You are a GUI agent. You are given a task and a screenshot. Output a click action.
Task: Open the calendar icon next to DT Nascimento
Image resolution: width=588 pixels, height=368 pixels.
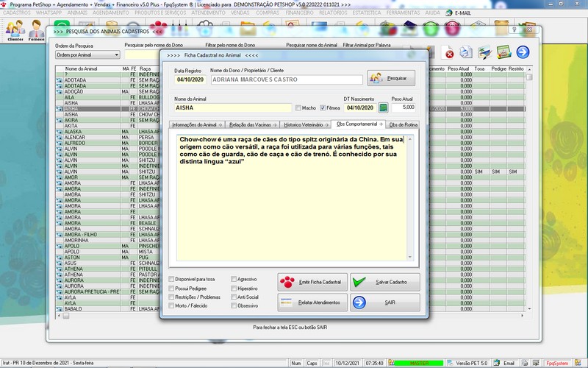pos(383,107)
